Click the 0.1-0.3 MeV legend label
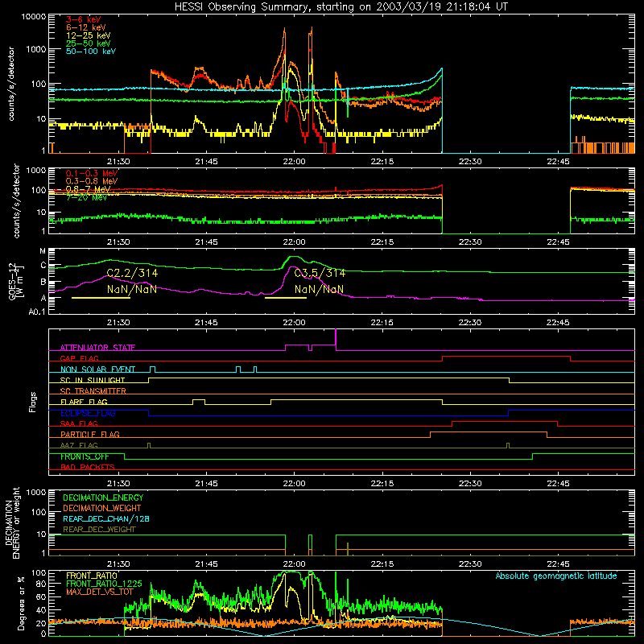The image size is (644, 644). 92,173
